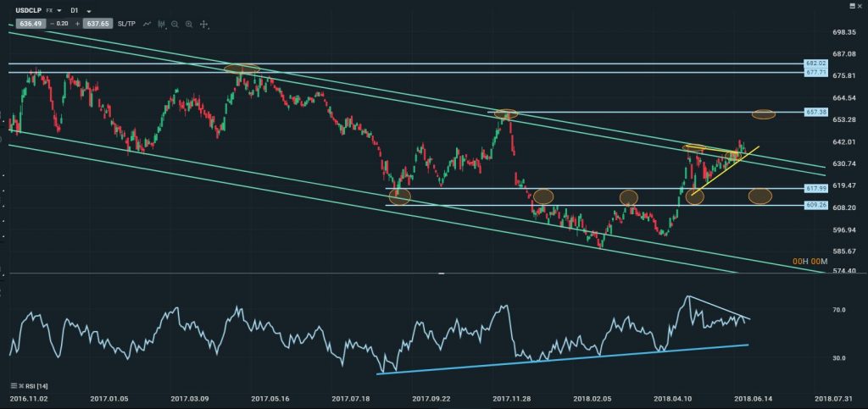Select the crosshair move tool
Viewport: 868px width, 409px height.
[x=204, y=25]
